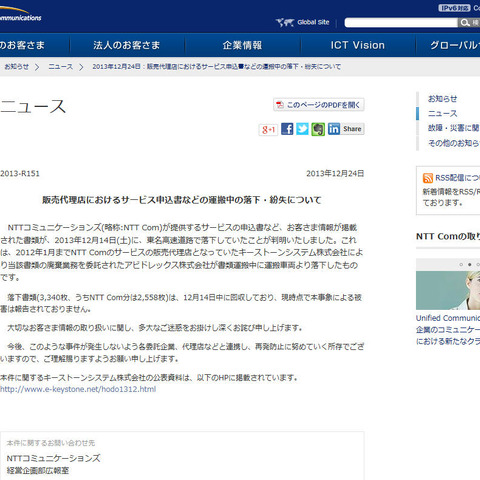Open the ICT Vision menu

pos(358,45)
